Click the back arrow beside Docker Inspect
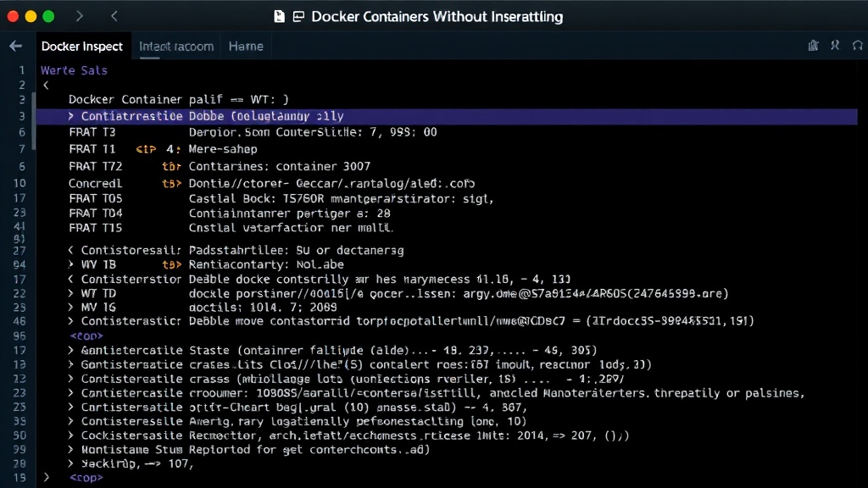 (x=15, y=47)
